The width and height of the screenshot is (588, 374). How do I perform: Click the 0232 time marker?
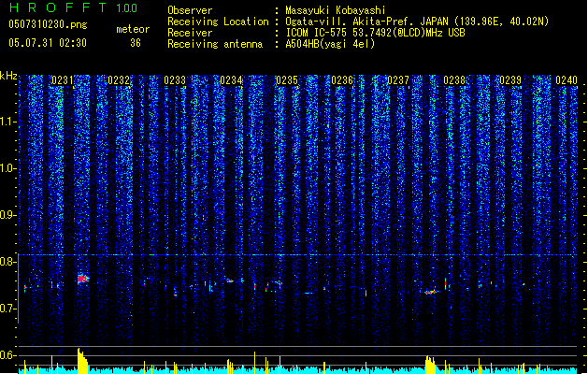tap(119, 80)
